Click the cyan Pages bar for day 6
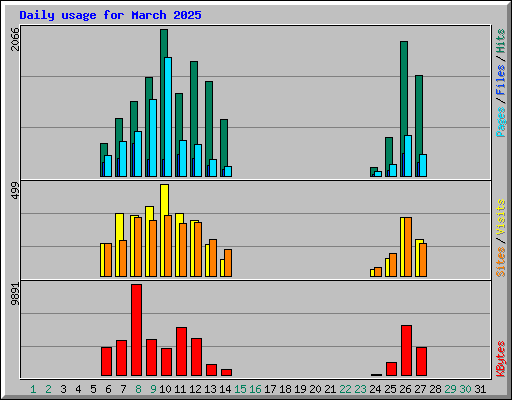The width and height of the screenshot is (512, 400). point(108,166)
